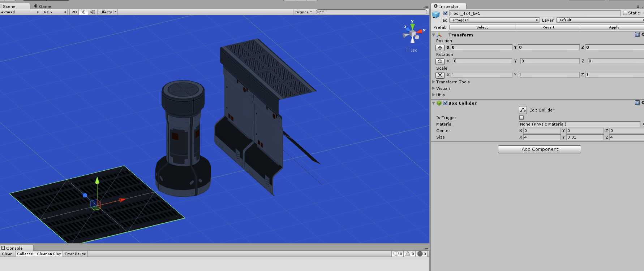Toggle scene lighting sun icon

[83, 12]
